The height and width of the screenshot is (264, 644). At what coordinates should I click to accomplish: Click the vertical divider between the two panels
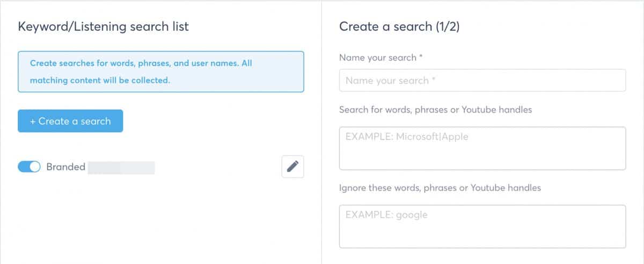coord(321,132)
